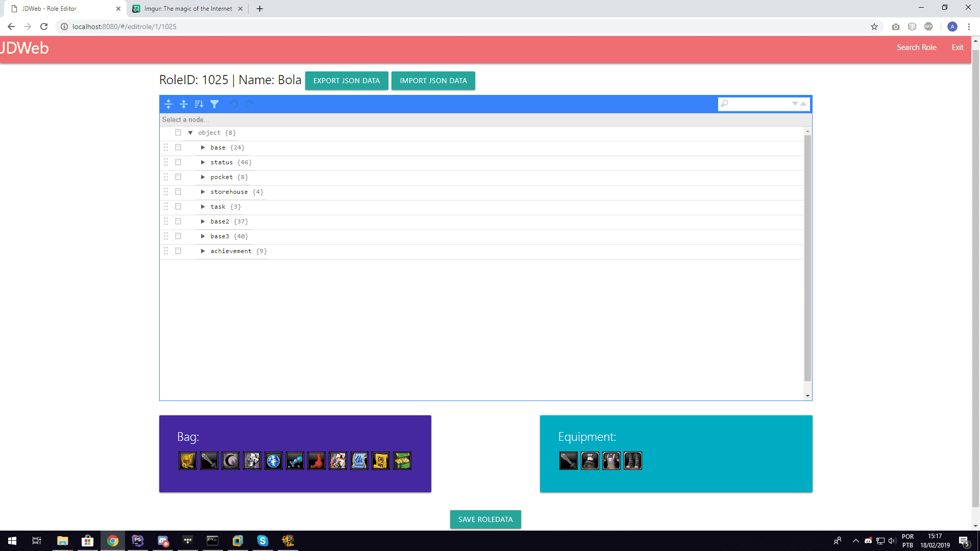Click the first equipment slot icon

pos(568,461)
